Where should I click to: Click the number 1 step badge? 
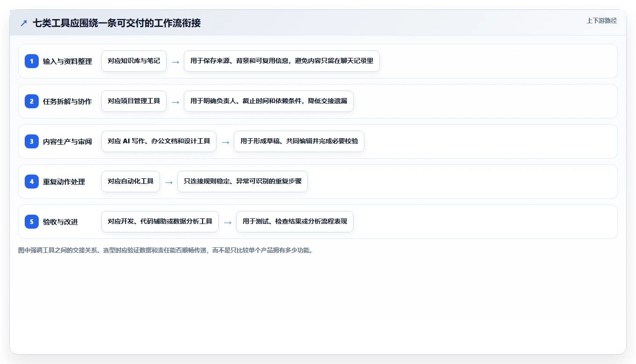[x=32, y=61]
